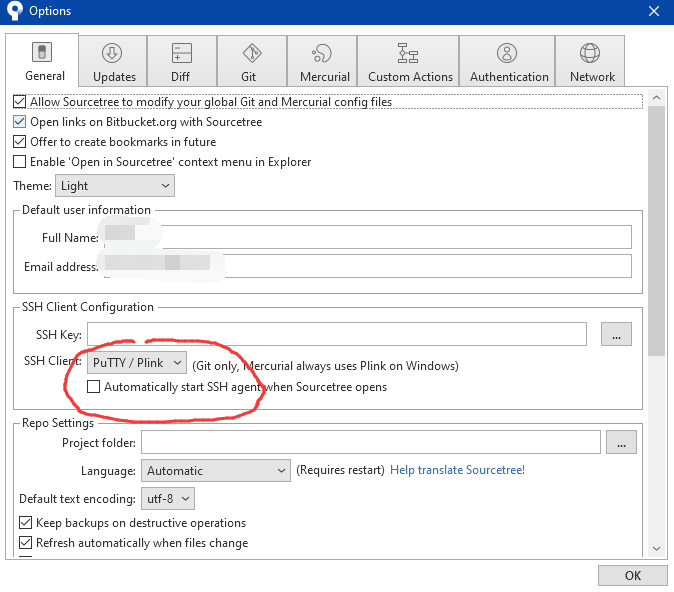Select the Mercurial tab label

(x=325, y=77)
